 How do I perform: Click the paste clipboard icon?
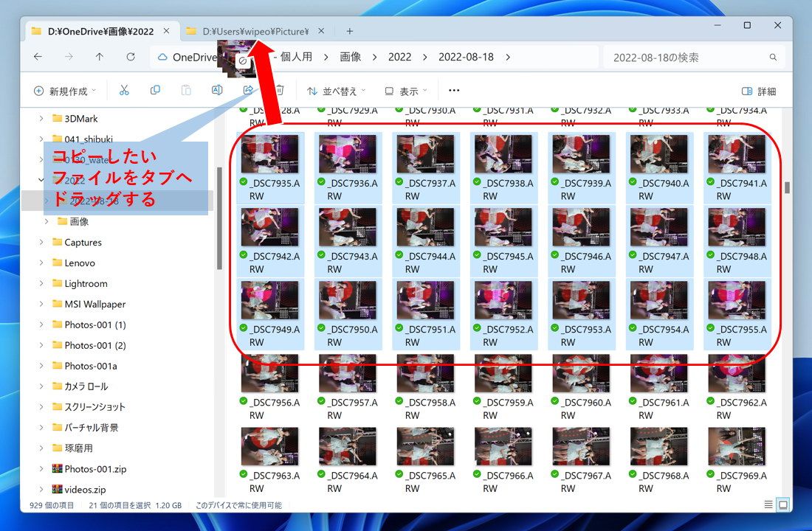point(186,91)
